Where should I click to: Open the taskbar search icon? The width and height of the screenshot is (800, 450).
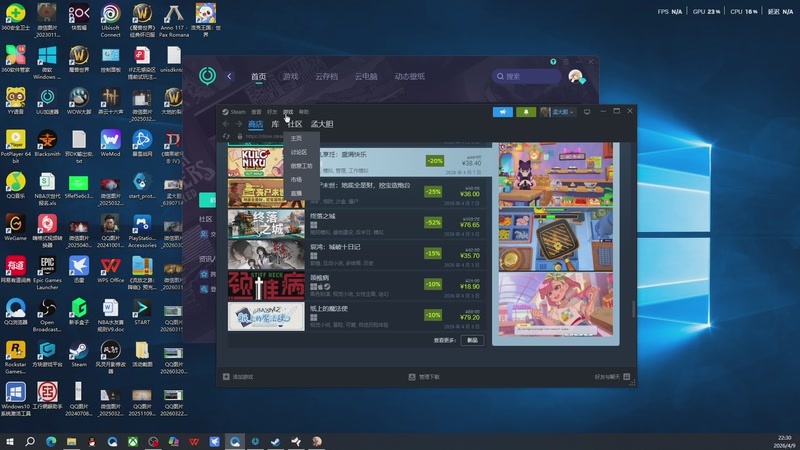(x=30, y=441)
